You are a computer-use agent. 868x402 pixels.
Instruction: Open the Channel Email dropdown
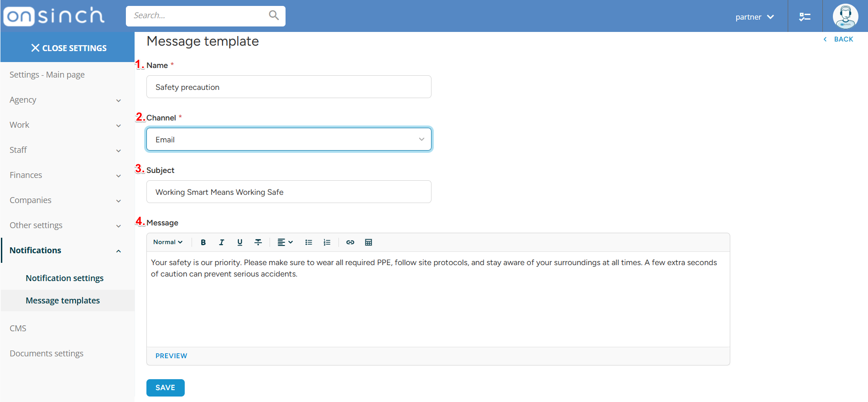[289, 139]
